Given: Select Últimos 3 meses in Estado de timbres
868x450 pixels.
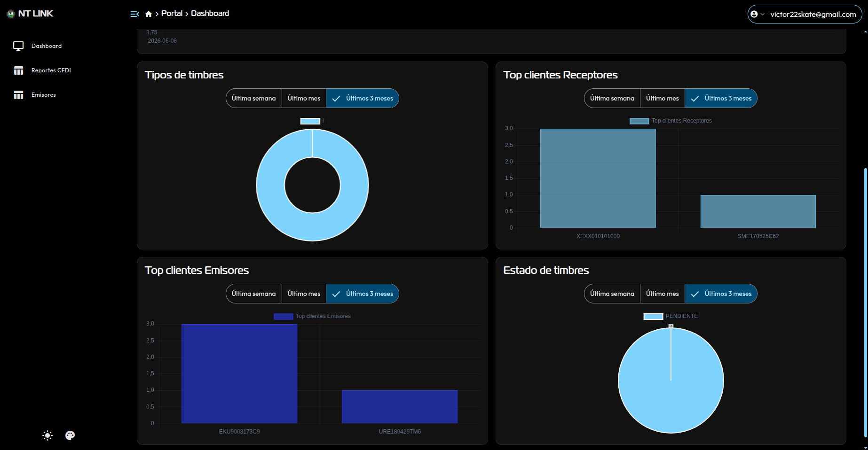Looking at the screenshot, I should tap(721, 294).
